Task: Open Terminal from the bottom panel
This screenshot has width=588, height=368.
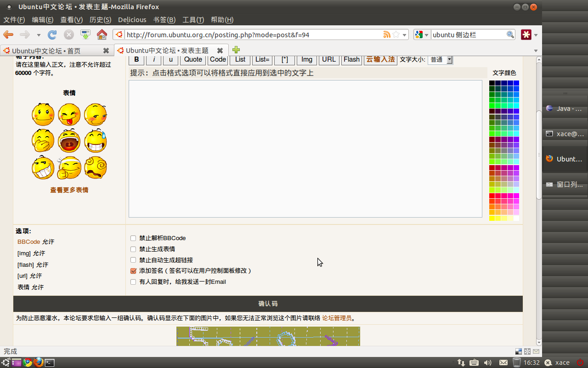Action: (x=50, y=362)
